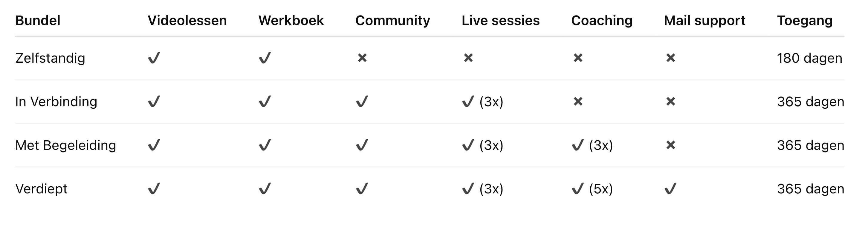This screenshot has height=237, width=868.
Task: Click the Toegang column header
Action: (805, 21)
